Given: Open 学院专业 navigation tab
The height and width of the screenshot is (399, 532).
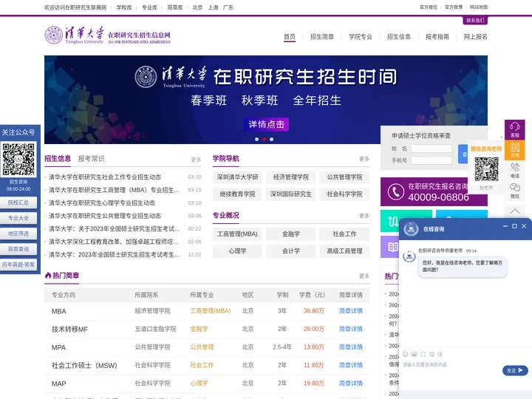Looking at the screenshot, I should point(361,37).
